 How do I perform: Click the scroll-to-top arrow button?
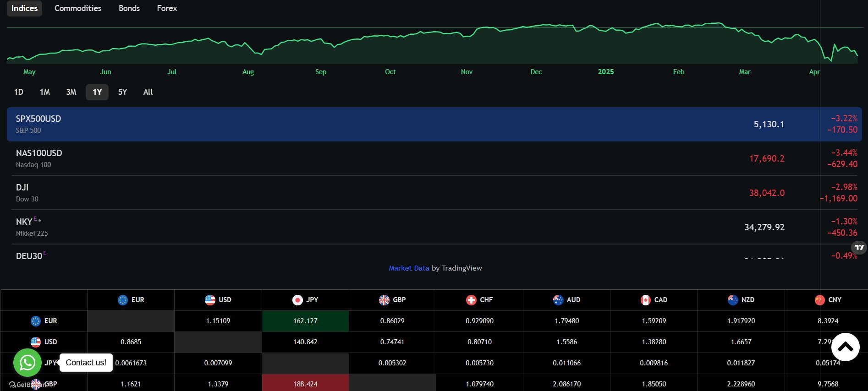846,347
